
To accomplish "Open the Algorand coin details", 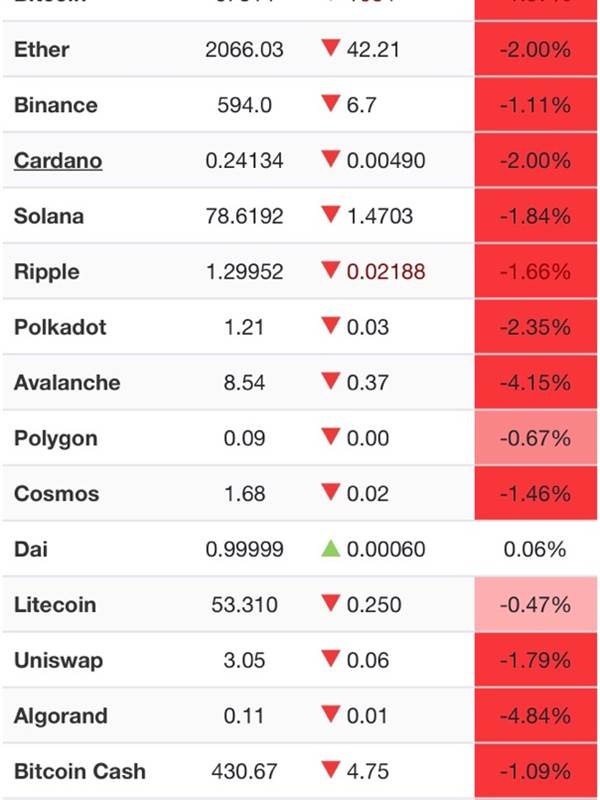I will [59, 716].
